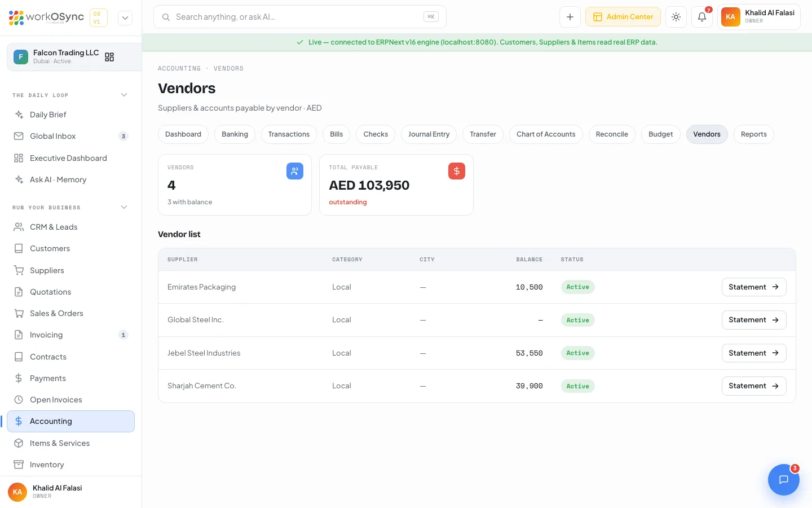812x508 pixels.
Task: Open notifications bell icon
Action: pyautogui.click(x=702, y=17)
